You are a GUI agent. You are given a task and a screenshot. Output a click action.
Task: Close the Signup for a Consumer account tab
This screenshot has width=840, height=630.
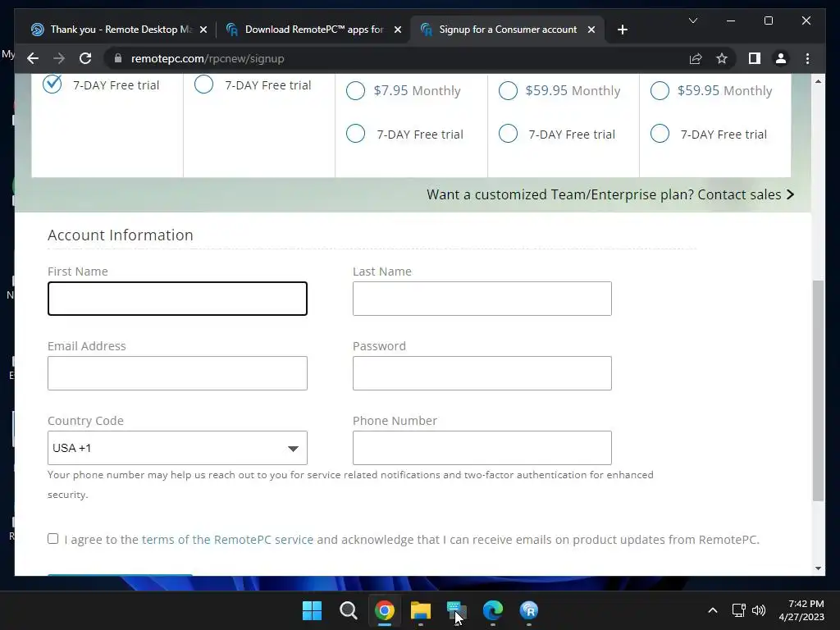tap(591, 30)
